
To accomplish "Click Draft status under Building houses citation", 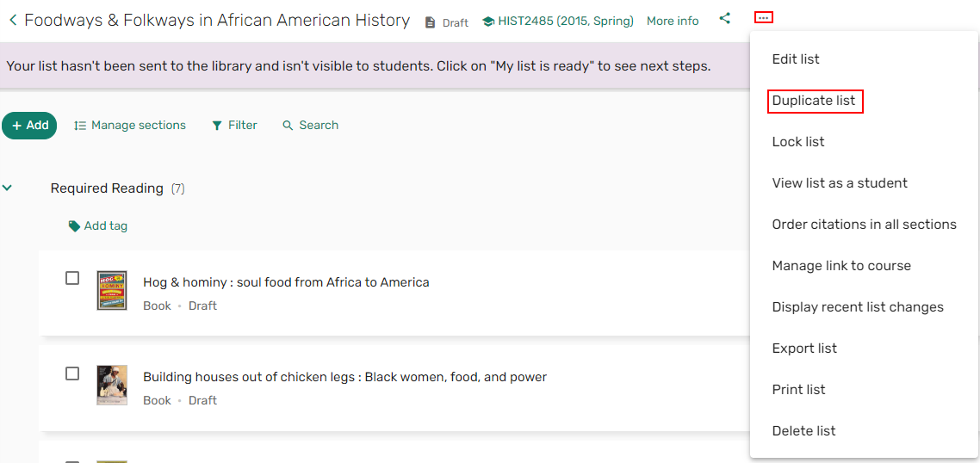I will pos(202,400).
